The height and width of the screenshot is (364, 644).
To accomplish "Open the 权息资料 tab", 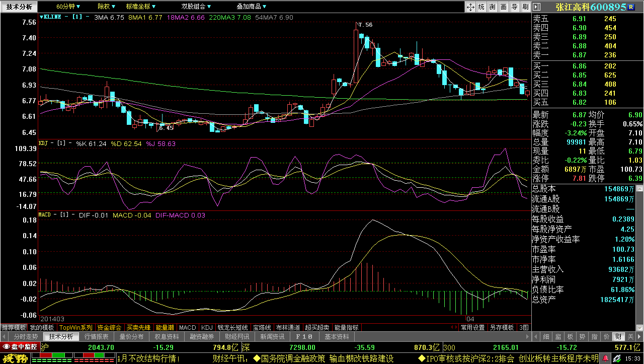I will [167, 337].
